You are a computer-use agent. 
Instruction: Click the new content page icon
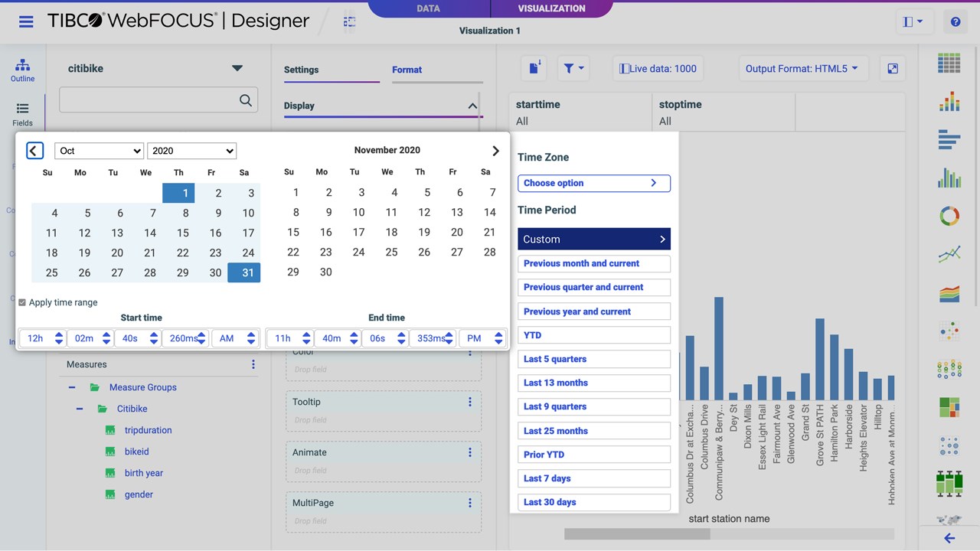pyautogui.click(x=535, y=68)
